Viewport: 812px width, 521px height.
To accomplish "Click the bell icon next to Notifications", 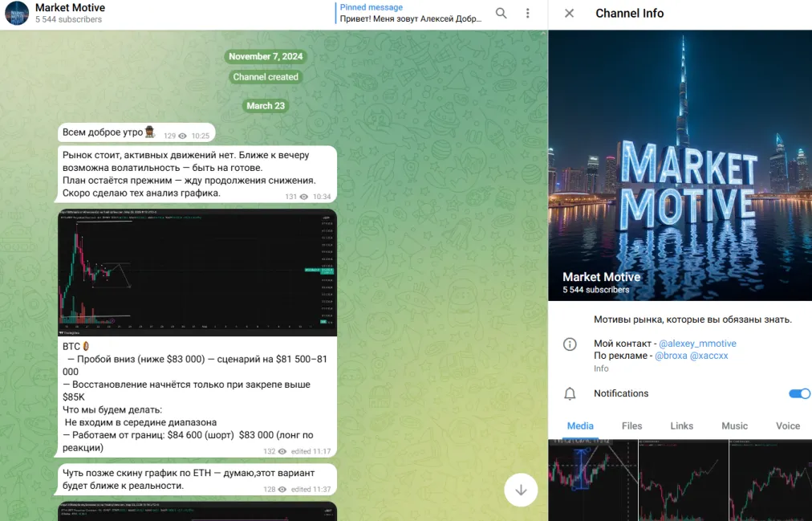I will point(570,393).
